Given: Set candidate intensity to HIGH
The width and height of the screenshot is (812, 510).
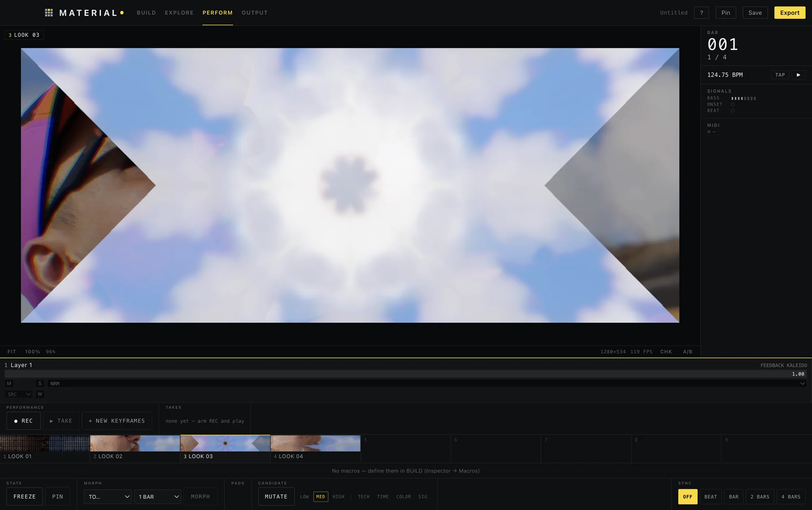Looking at the screenshot, I should coord(338,497).
